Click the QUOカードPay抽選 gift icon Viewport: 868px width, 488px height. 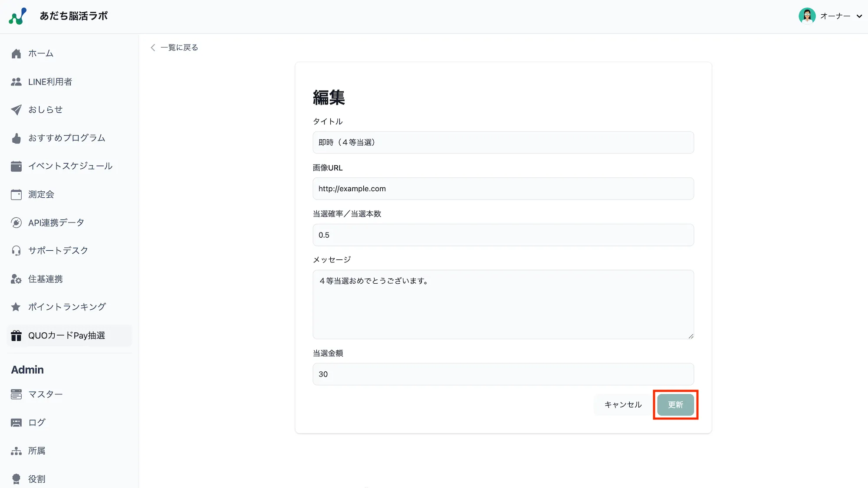(x=16, y=335)
